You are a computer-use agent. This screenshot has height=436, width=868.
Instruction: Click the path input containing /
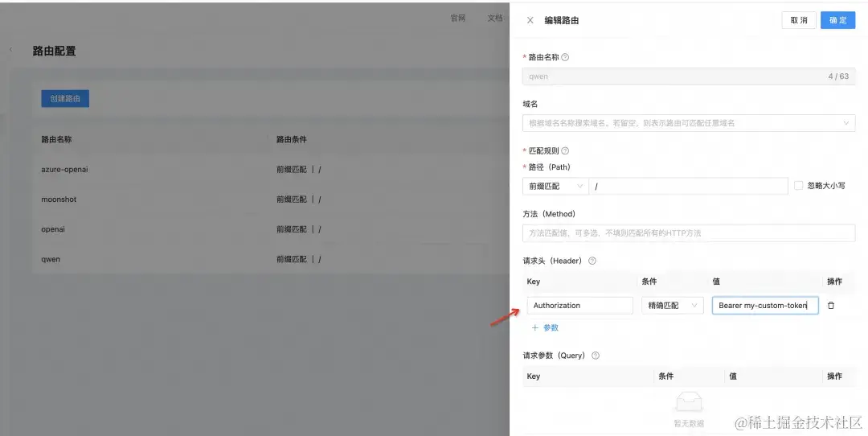point(688,186)
